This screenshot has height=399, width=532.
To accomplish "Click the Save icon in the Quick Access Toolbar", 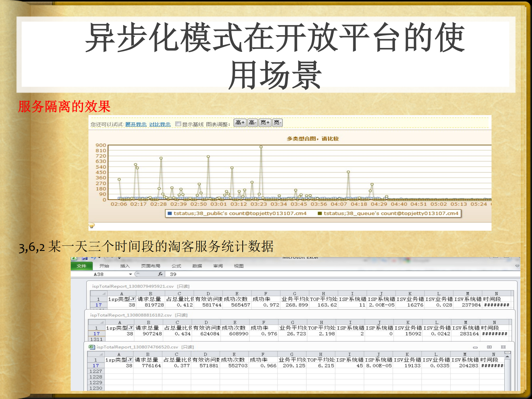I will (x=85, y=258).
